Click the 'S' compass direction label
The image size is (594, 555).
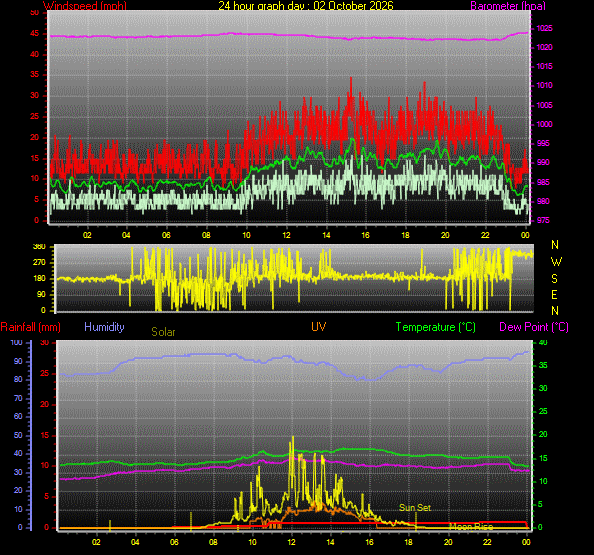[555, 279]
